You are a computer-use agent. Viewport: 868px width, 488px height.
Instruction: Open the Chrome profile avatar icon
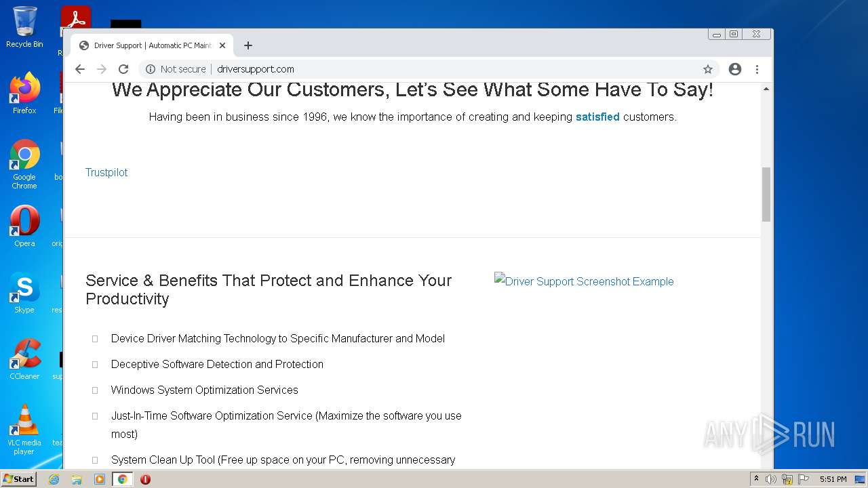(x=735, y=69)
